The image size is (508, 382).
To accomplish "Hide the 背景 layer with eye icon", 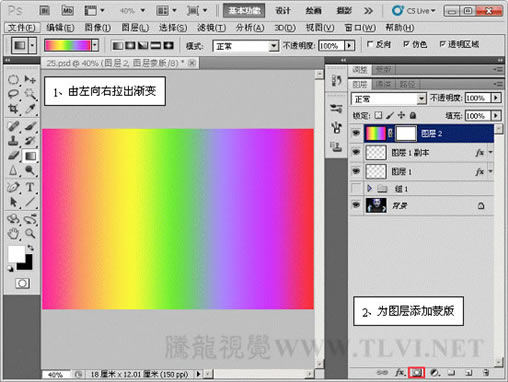I will [x=356, y=205].
